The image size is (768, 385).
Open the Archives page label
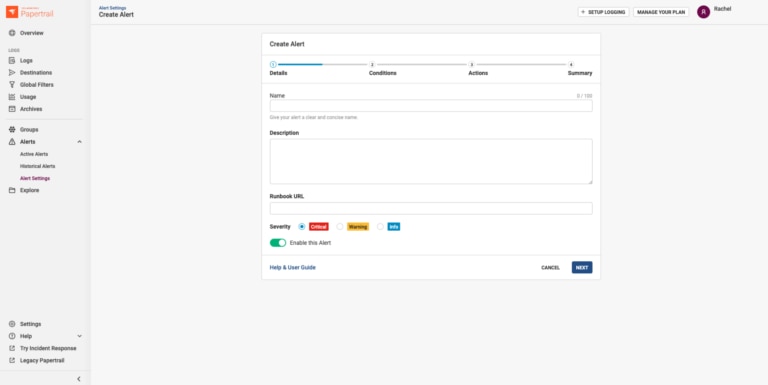pos(31,109)
